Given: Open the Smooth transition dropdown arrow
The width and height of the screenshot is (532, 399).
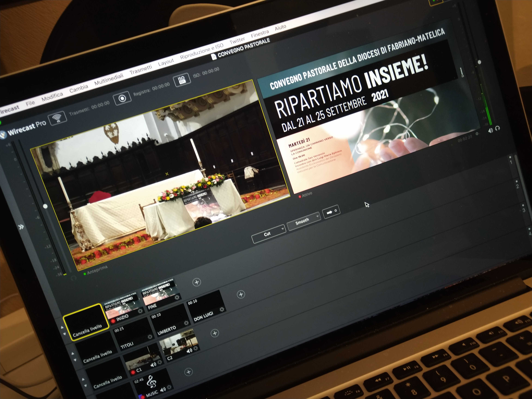Looking at the screenshot, I should point(317,216).
